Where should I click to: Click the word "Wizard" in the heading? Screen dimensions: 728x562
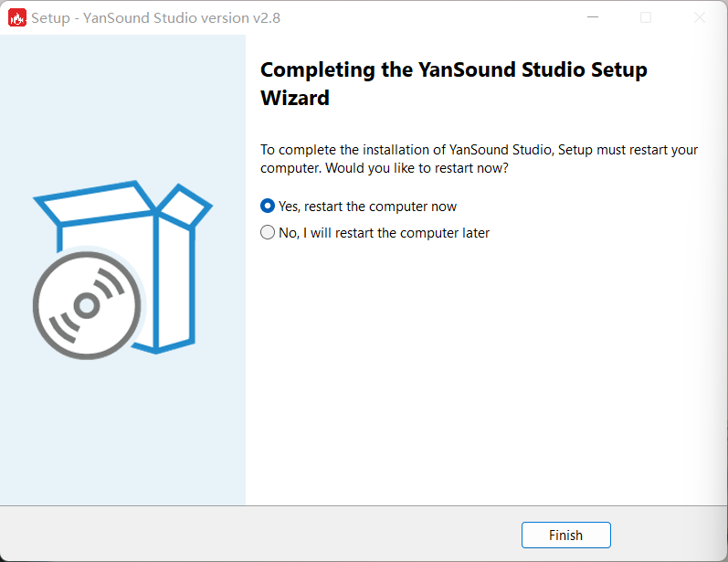click(x=295, y=98)
